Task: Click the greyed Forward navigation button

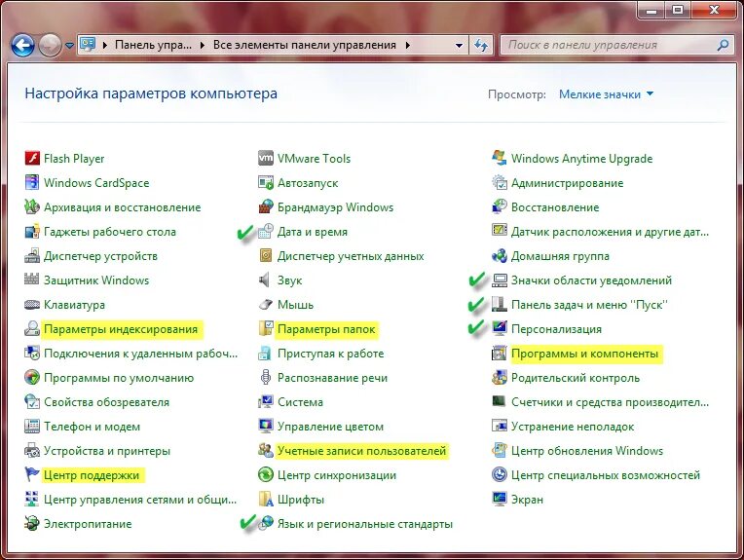Action: tap(50, 46)
